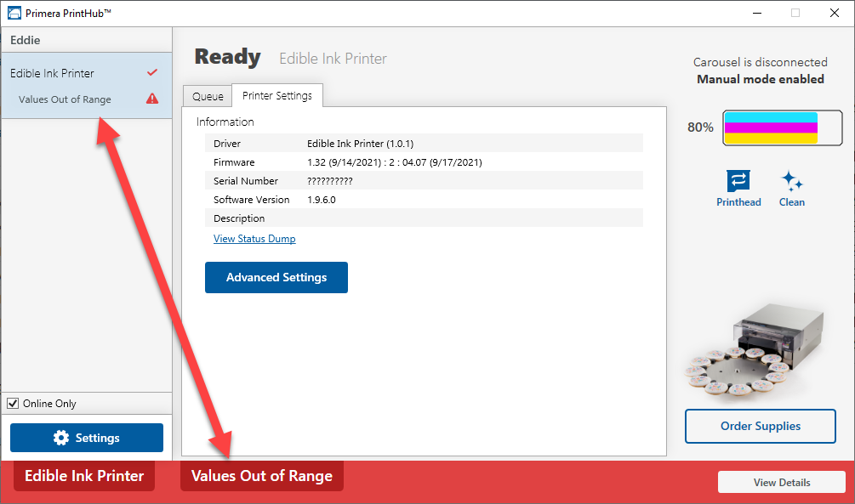
Task: Click the Software Version value 1.9.6.0
Action: 322,200
